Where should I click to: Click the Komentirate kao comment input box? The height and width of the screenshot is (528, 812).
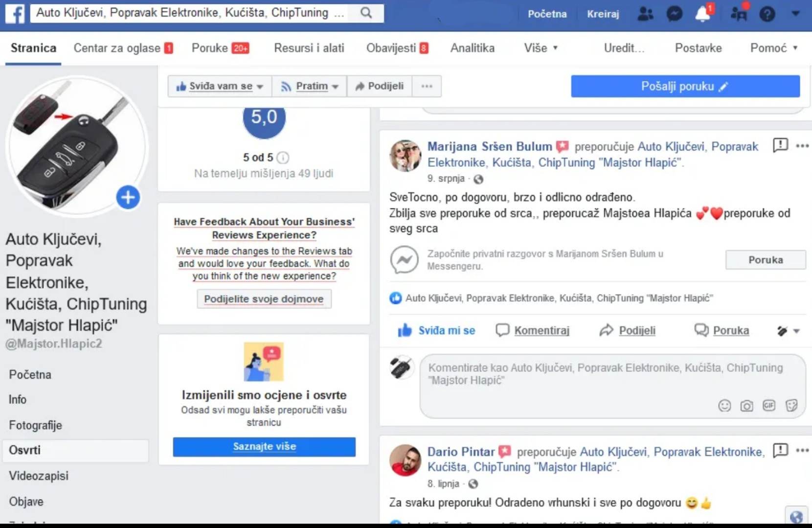point(612,387)
